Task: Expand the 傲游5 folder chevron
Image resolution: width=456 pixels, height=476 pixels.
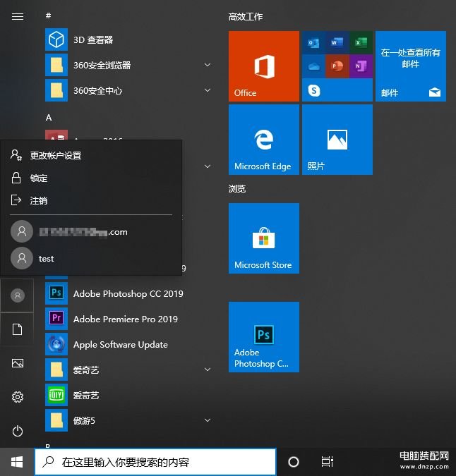Action: pos(208,420)
